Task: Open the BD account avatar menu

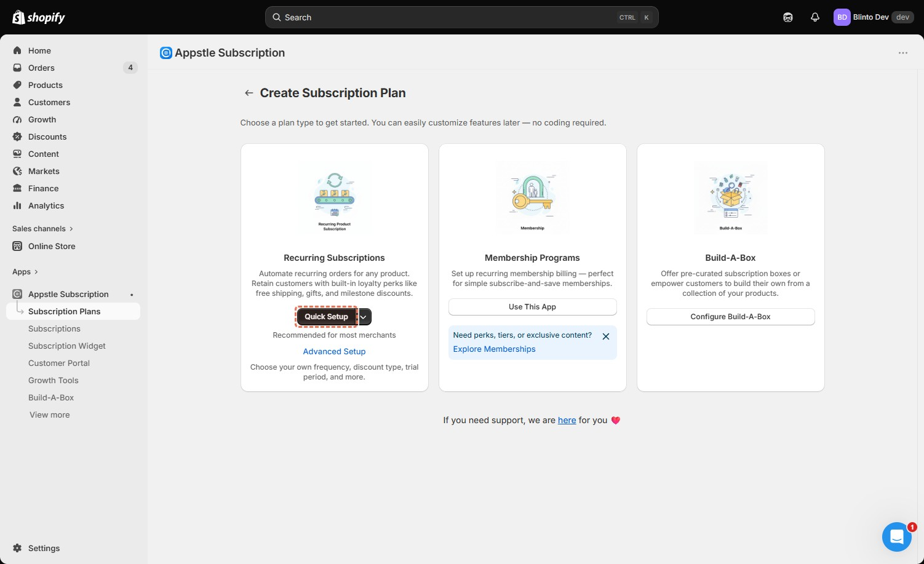Action: (x=842, y=17)
